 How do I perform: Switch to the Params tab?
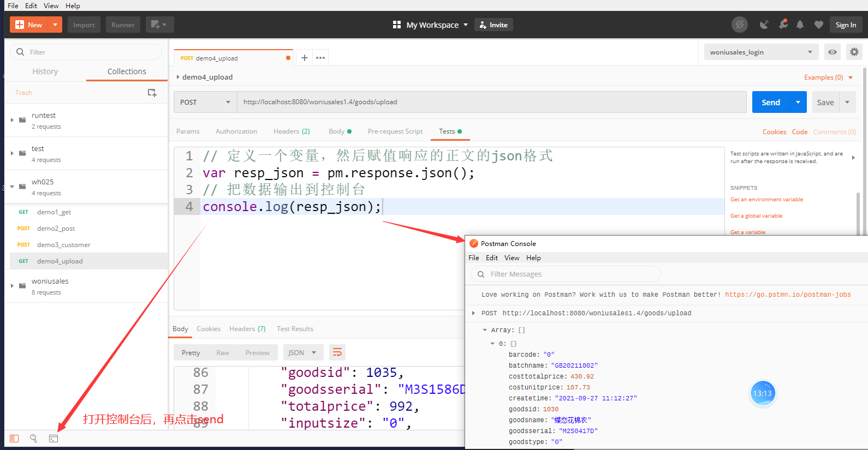[x=188, y=131]
